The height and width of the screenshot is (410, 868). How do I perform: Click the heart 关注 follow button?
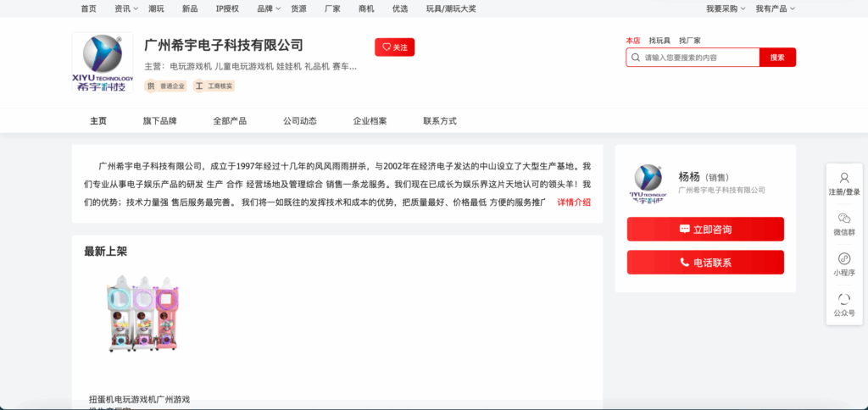pos(395,47)
